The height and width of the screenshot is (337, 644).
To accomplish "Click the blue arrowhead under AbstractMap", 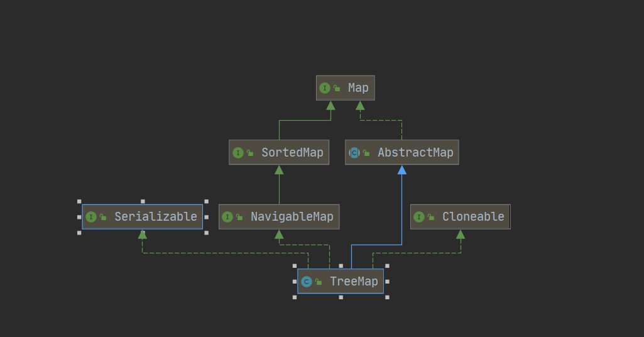I will 402,170.
